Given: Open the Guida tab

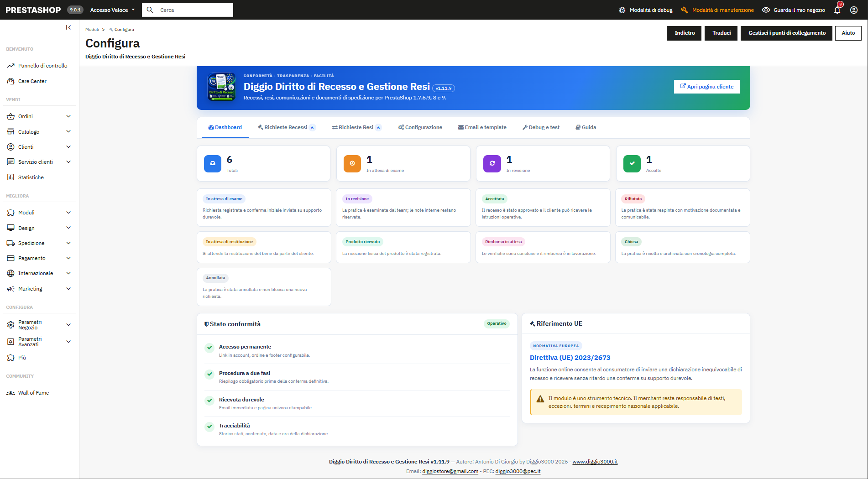Looking at the screenshot, I should tap(586, 127).
